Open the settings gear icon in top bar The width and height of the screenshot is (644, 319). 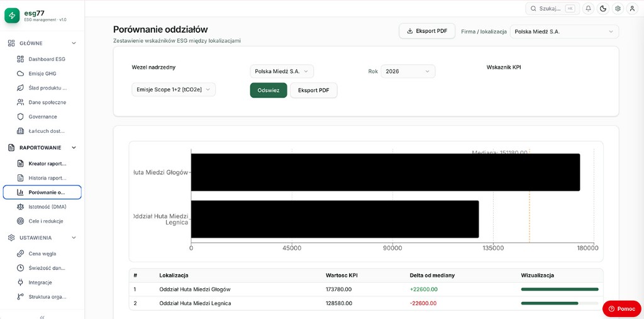[x=618, y=9]
